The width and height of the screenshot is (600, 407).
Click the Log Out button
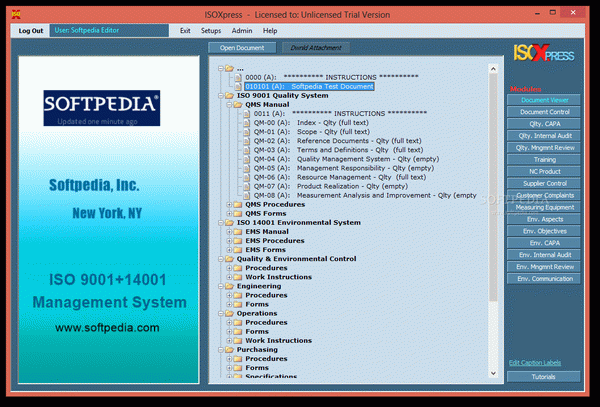coord(31,31)
